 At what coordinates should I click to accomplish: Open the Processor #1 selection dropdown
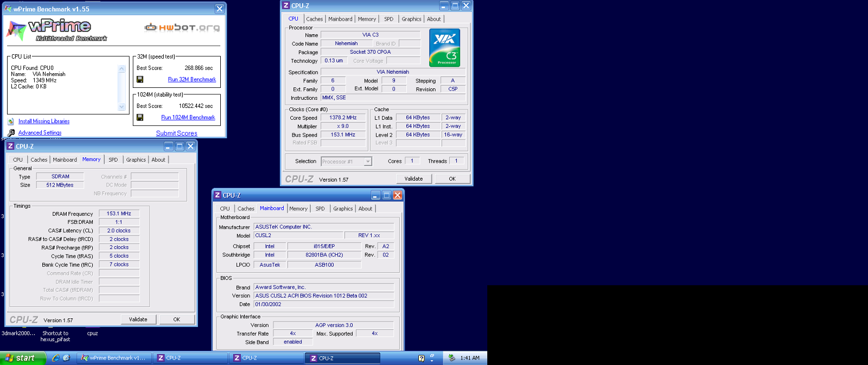click(368, 162)
